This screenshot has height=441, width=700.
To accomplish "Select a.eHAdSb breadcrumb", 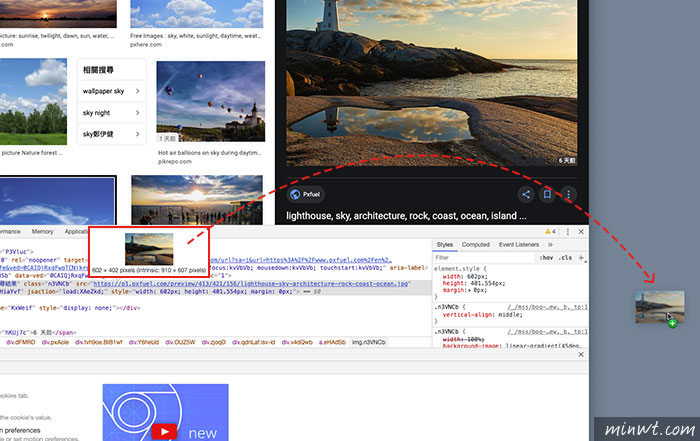I will pyautogui.click(x=332, y=342).
